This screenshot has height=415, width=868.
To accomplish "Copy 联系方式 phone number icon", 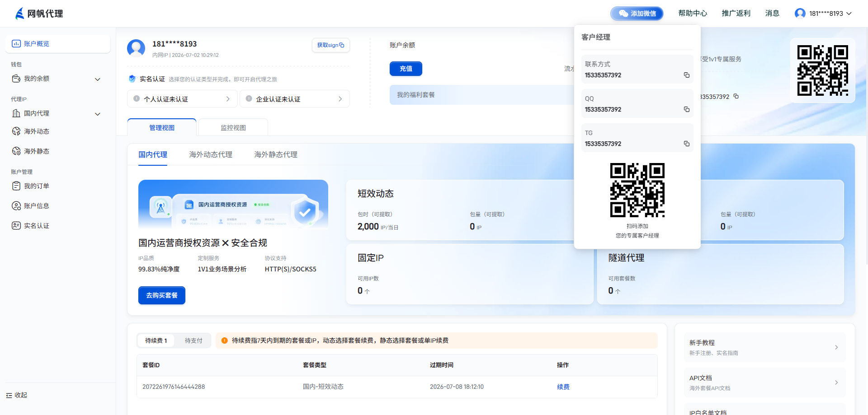I will 686,75.
